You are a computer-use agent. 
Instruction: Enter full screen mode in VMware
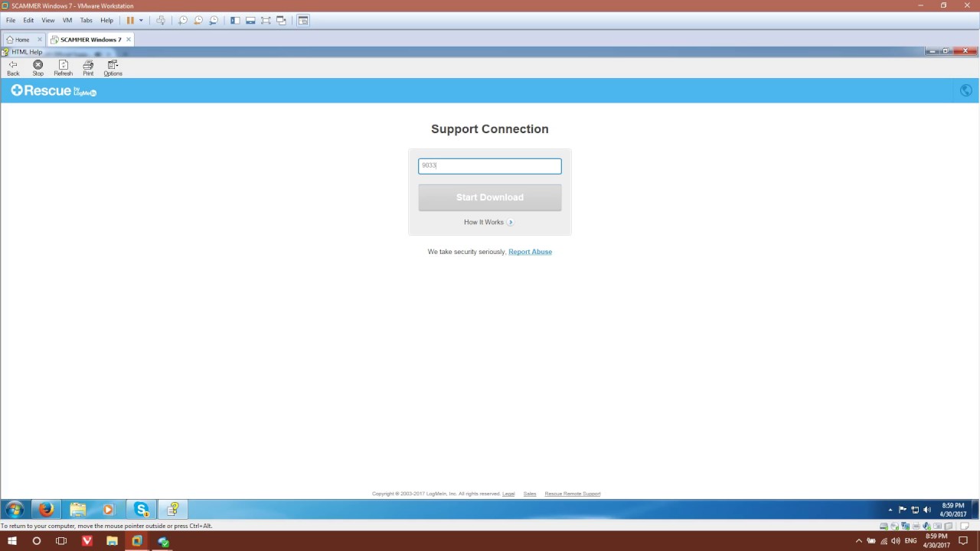[x=266, y=20]
